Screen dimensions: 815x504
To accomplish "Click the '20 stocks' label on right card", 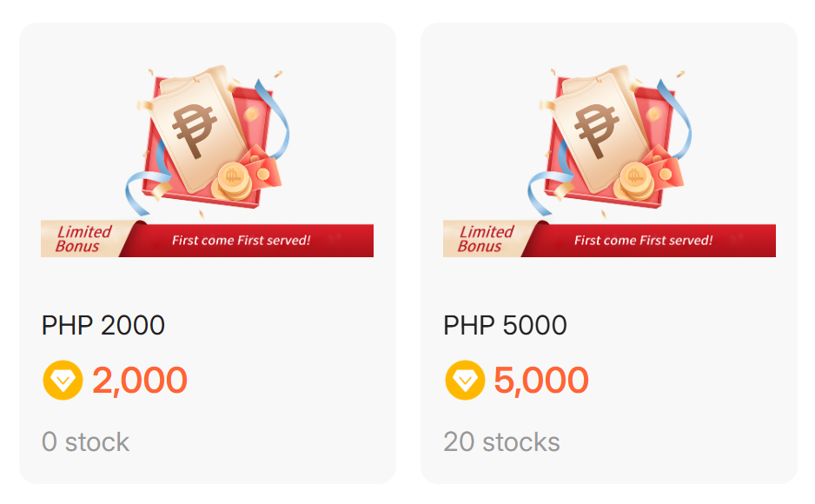I will tap(502, 441).
